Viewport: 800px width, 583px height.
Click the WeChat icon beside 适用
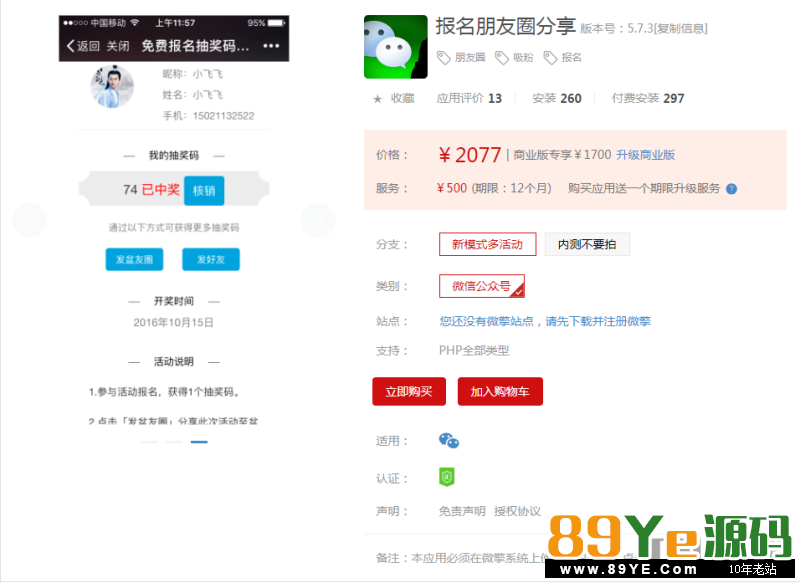point(449,441)
